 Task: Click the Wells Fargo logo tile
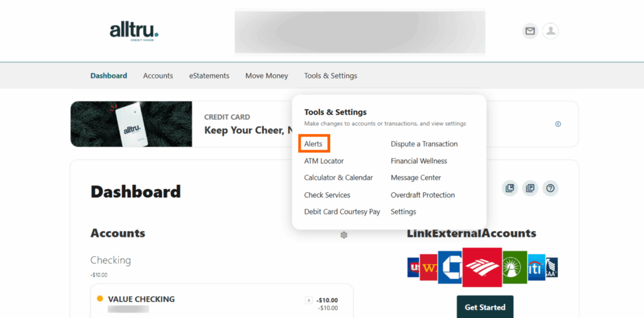(428, 268)
